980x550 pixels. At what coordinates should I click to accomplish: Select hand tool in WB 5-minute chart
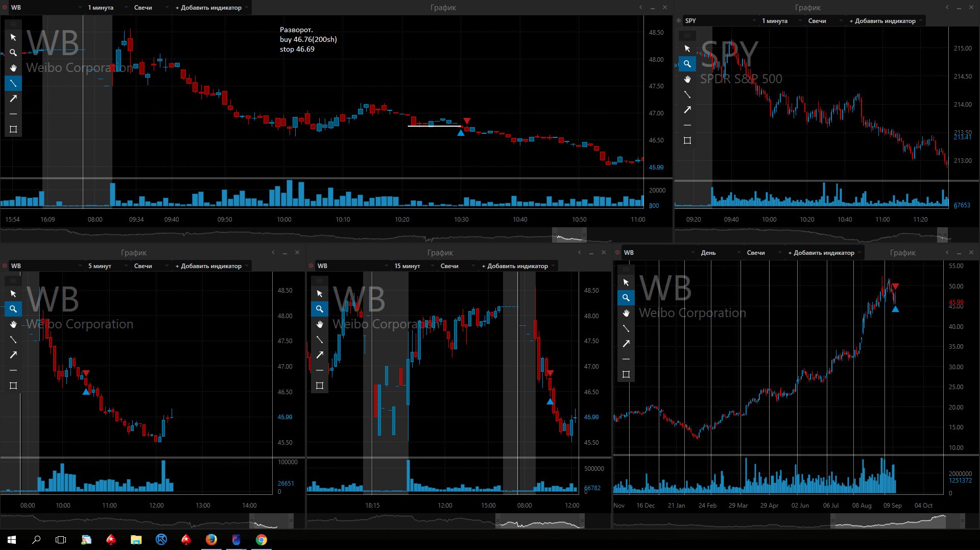(13, 324)
